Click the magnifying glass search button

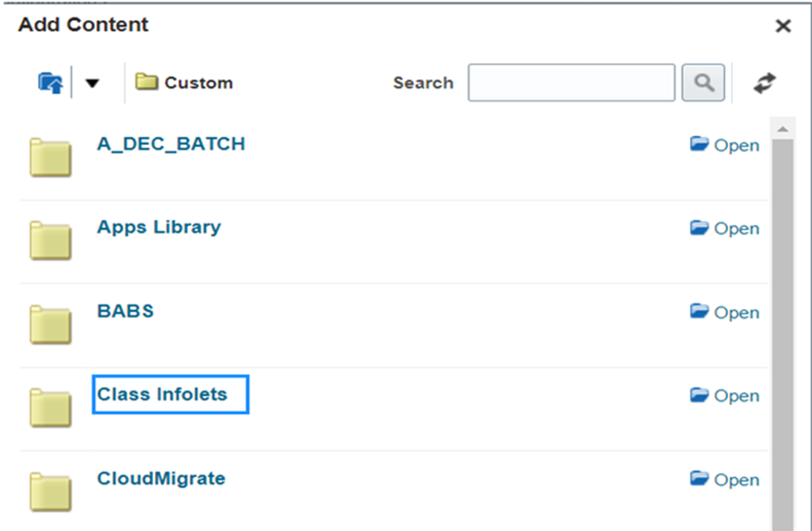[x=703, y=82]
